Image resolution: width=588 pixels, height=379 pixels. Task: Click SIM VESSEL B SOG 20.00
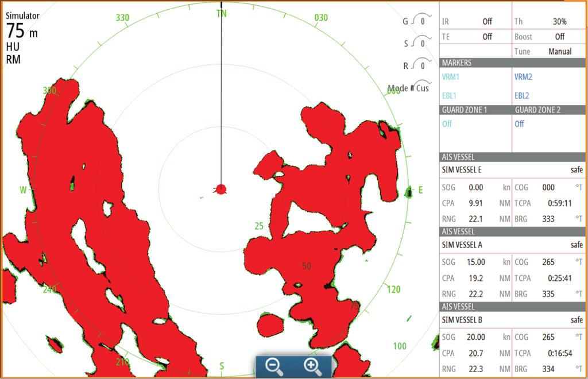(476, 337)
